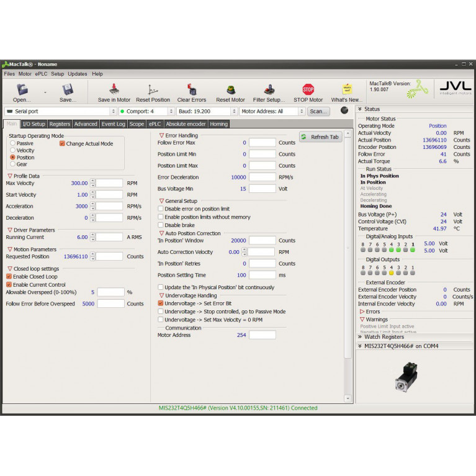
Task: Click the JVL logo
Action: coord(456,88)
